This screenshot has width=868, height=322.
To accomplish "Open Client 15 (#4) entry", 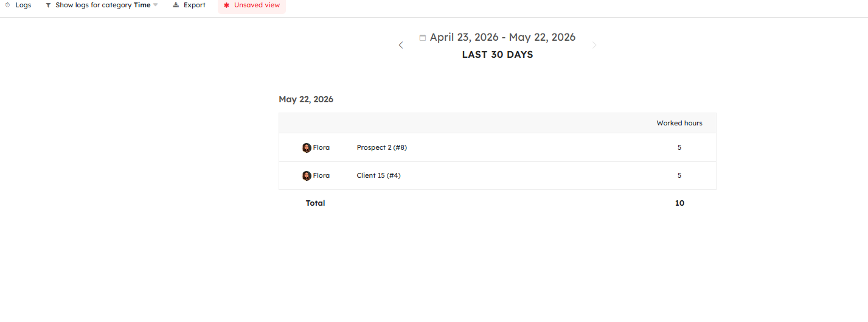I will pos(378,175).
